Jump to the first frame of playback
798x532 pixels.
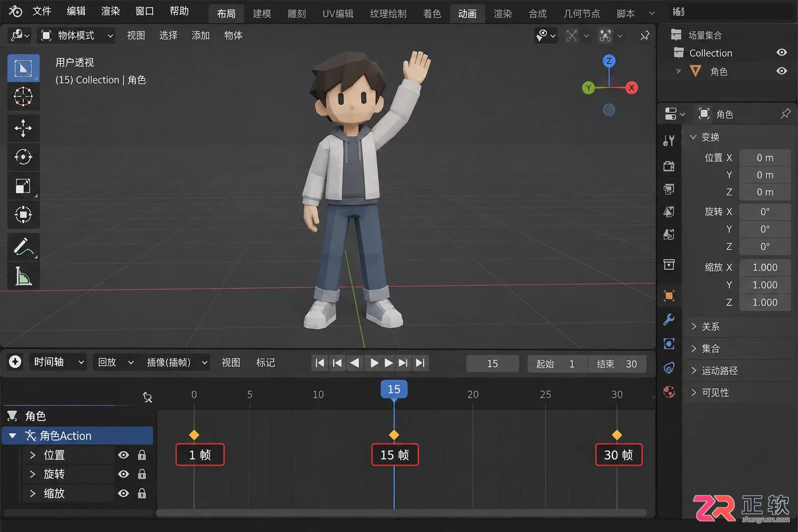pos(320,363)
